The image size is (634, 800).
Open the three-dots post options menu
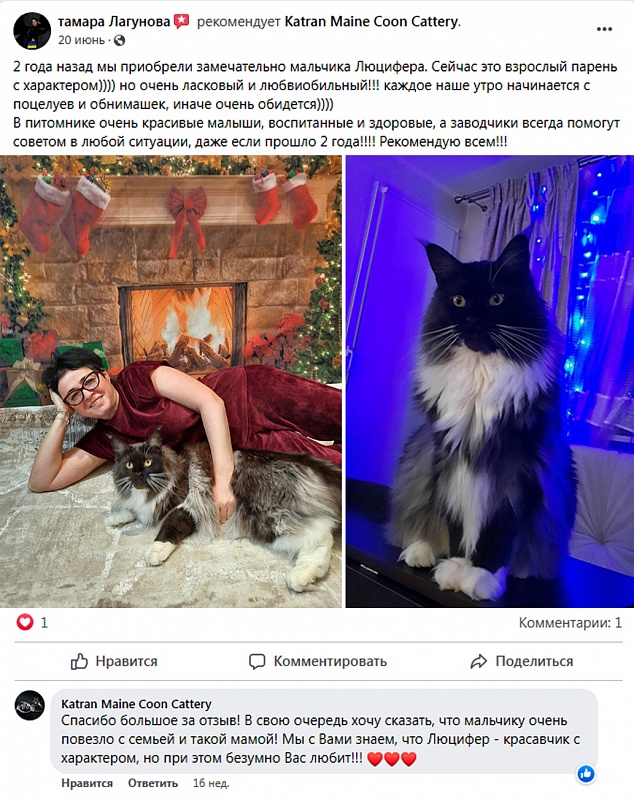click(604, 29)
